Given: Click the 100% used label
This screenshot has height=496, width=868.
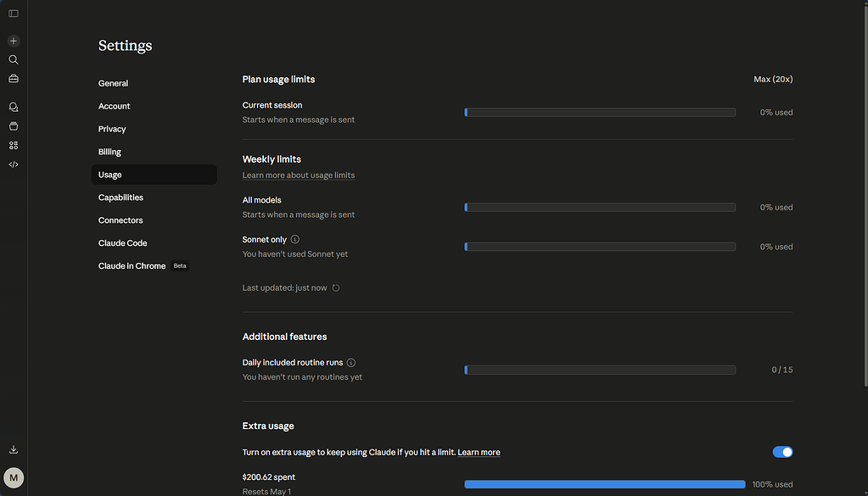Looking at the screenshot, I should (772, 484).
